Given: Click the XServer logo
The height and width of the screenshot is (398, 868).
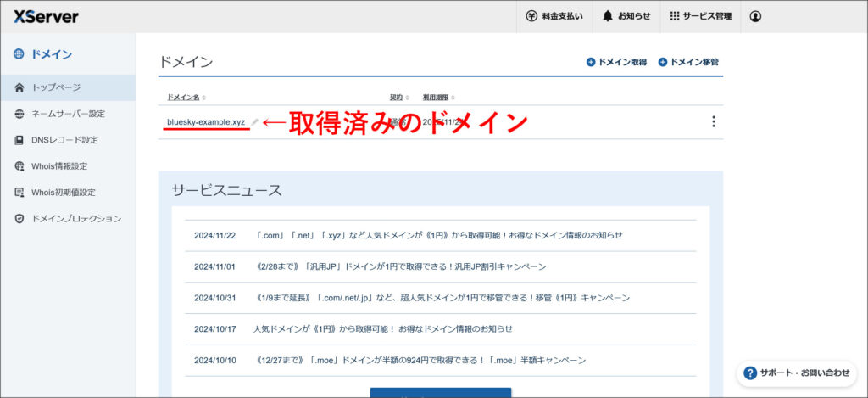Looking at the screenshot, I should [46, 17].
